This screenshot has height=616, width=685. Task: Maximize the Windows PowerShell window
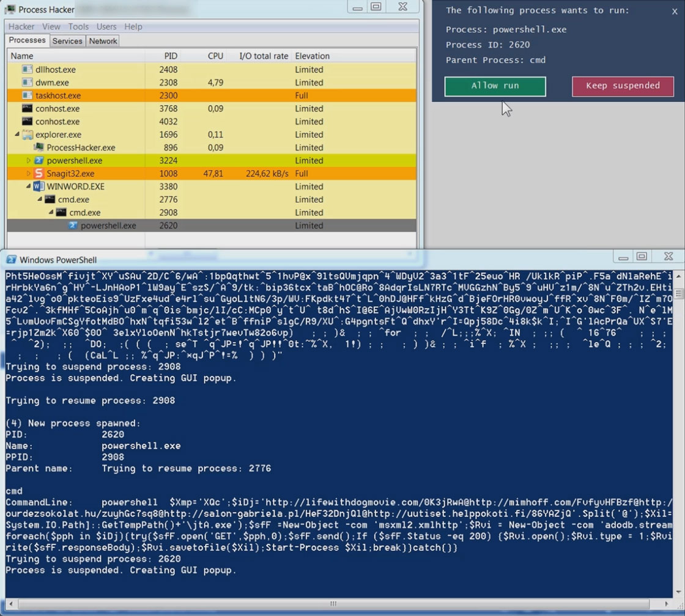coord(642,257)
